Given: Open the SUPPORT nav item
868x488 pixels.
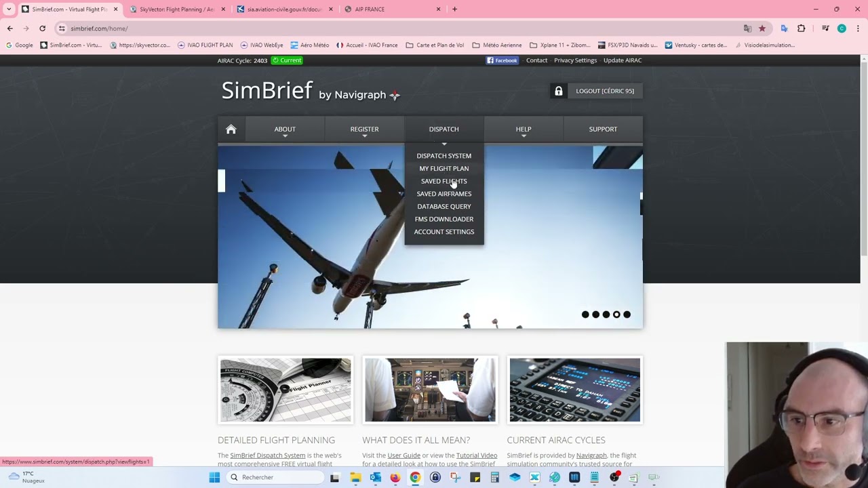Looking at the screenshot, I should 603,129.
